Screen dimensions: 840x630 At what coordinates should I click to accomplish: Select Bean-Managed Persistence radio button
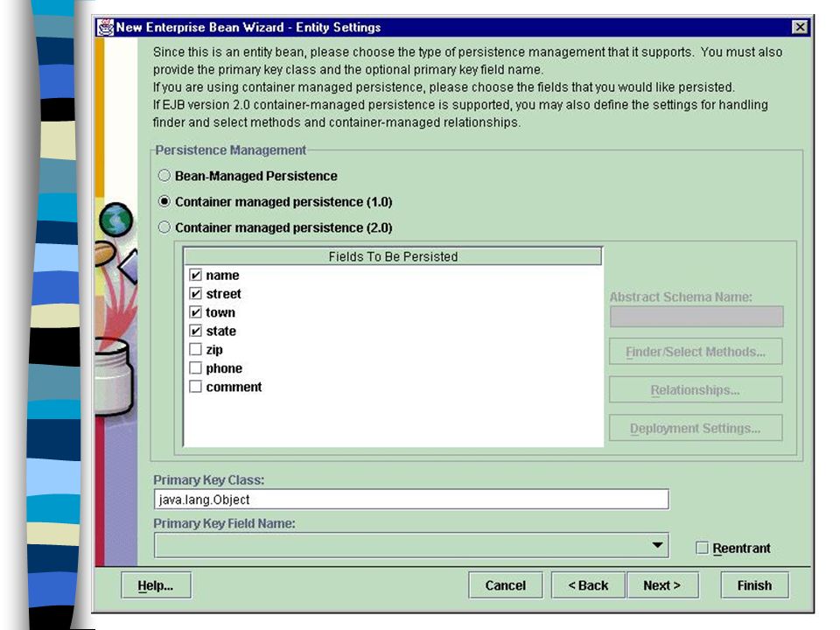tap(164, 176)
